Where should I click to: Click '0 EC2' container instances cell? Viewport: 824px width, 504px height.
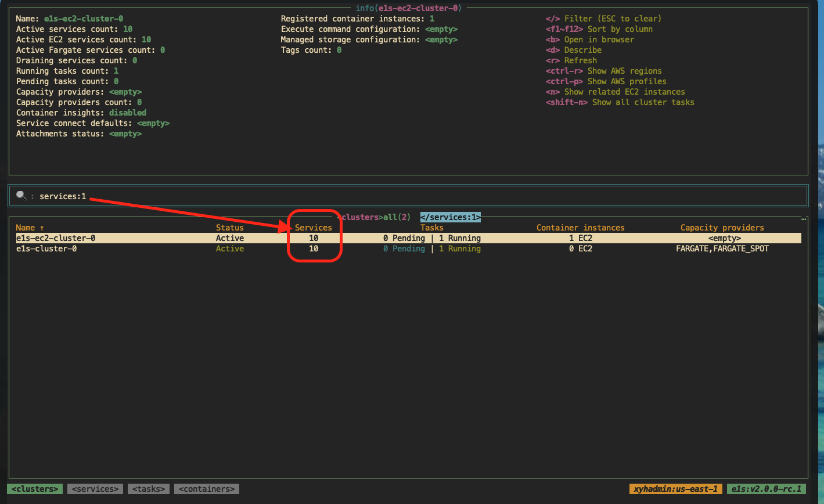pyautogui.click(x=581, y=249)
